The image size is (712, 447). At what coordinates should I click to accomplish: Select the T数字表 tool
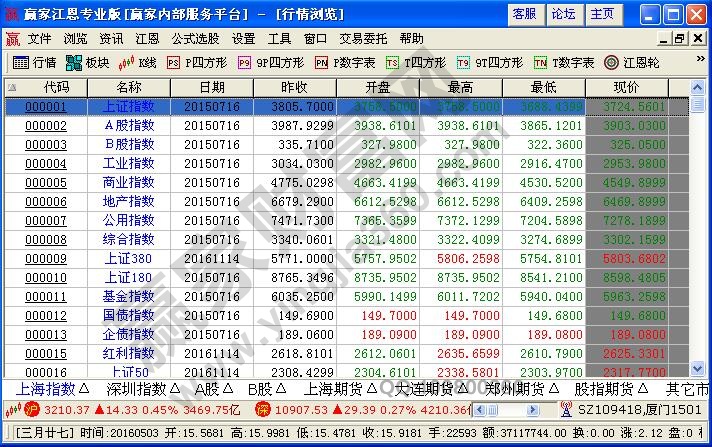tap(564, 62)
